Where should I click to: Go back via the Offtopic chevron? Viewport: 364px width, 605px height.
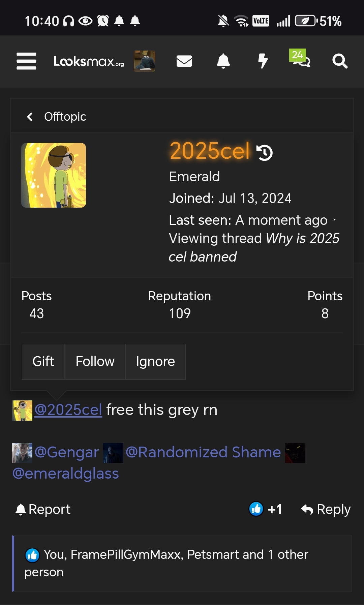[x=57, y=117]
